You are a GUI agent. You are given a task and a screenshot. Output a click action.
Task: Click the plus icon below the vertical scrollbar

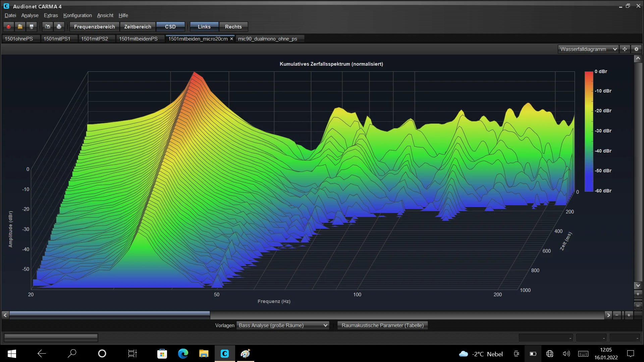(638, 294)
